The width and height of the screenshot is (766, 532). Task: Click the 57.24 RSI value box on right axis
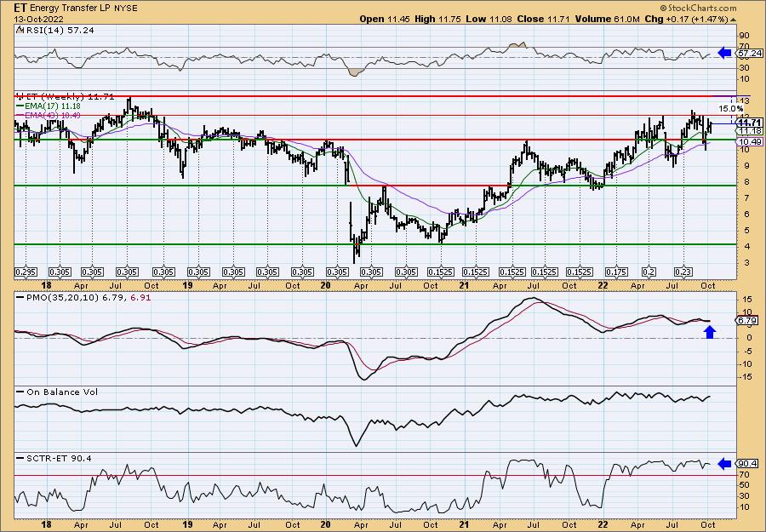pos(750,53)
